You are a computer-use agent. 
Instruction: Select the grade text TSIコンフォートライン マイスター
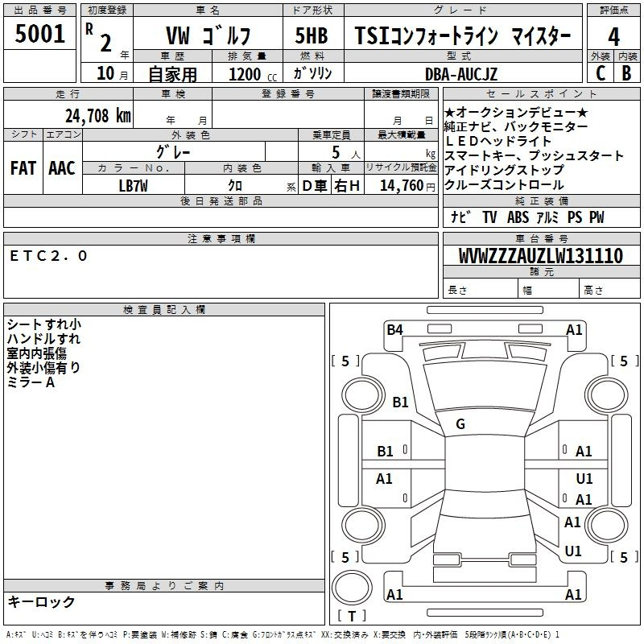pyautogui.click(x=463, y=35)
